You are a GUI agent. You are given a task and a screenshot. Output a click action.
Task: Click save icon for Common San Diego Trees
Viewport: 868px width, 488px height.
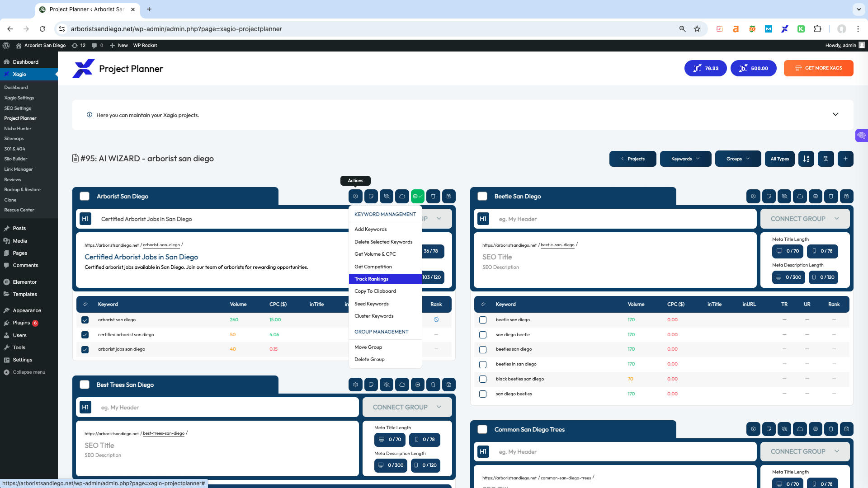coord(846,429)
